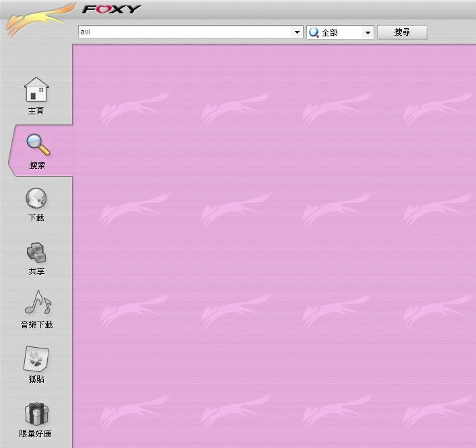
Task: Go to the 下載 tab label
Action: click(36, 219)
